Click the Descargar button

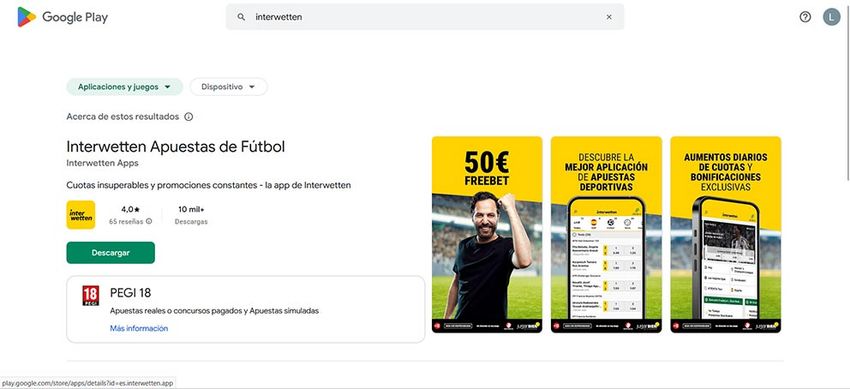[x=111, y=252]
